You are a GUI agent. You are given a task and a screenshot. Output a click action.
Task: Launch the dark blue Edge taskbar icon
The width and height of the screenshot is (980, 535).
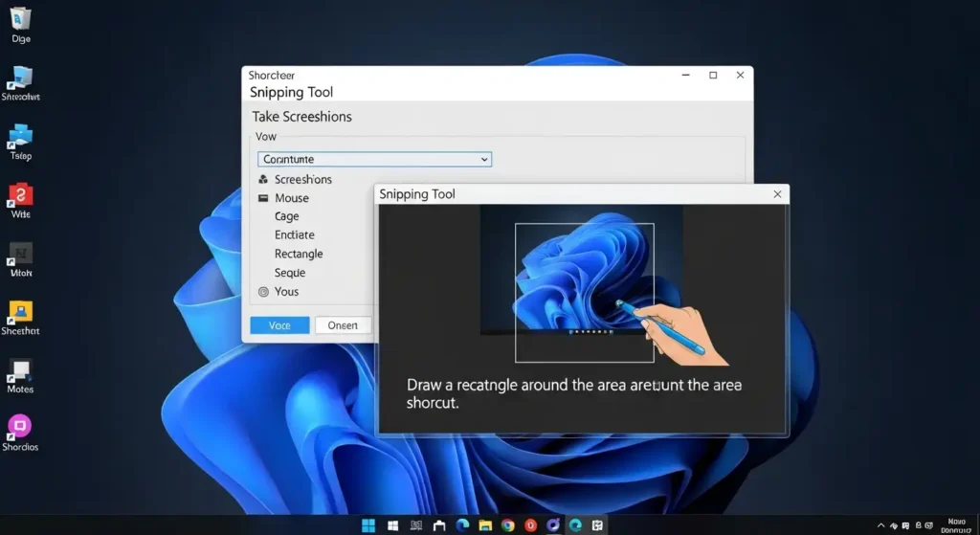pyautogui.click(x=462, y=525)
